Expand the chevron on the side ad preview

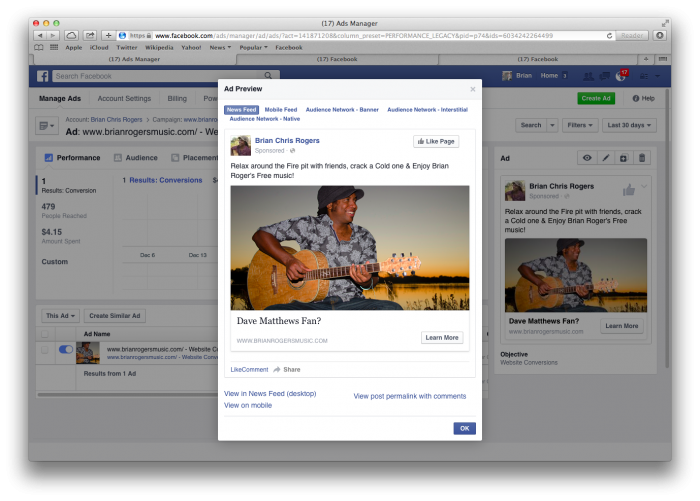pos(644,186)
